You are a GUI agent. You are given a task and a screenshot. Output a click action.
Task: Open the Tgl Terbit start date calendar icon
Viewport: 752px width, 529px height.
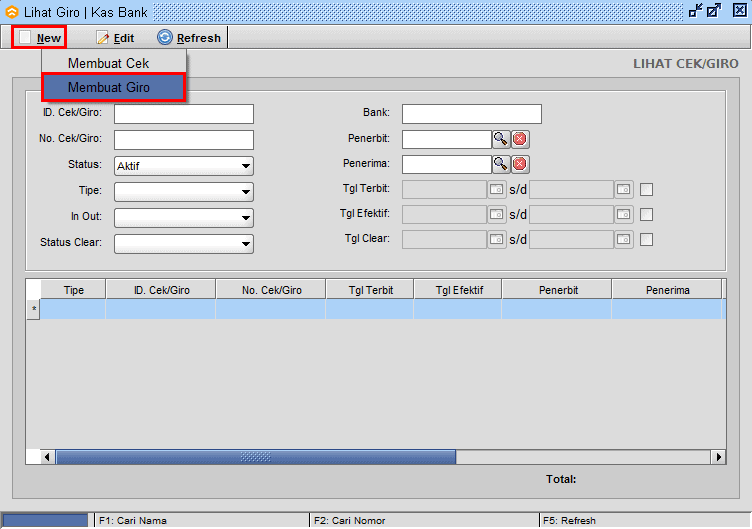tap(497, 189)
